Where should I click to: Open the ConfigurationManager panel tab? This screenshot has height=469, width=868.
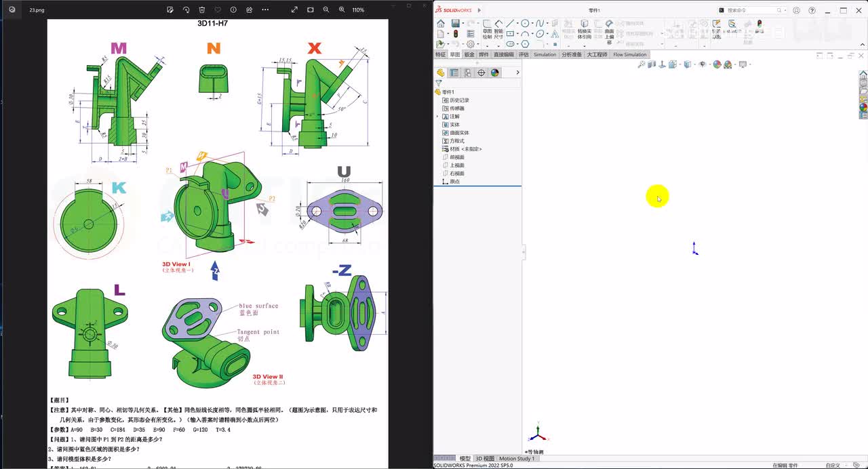[468, 73]
